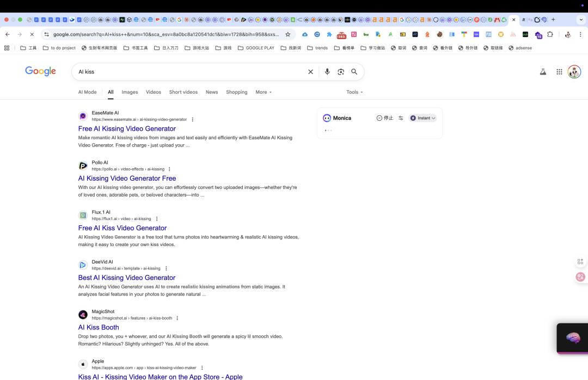This screenshot has height=380, width=588.
Task: Switch to AI Mode tab
Action: tap(87, 92)
